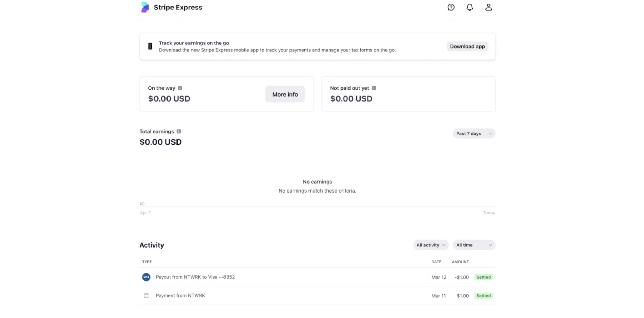Open the All activity filter dropdown

point(431,245)
